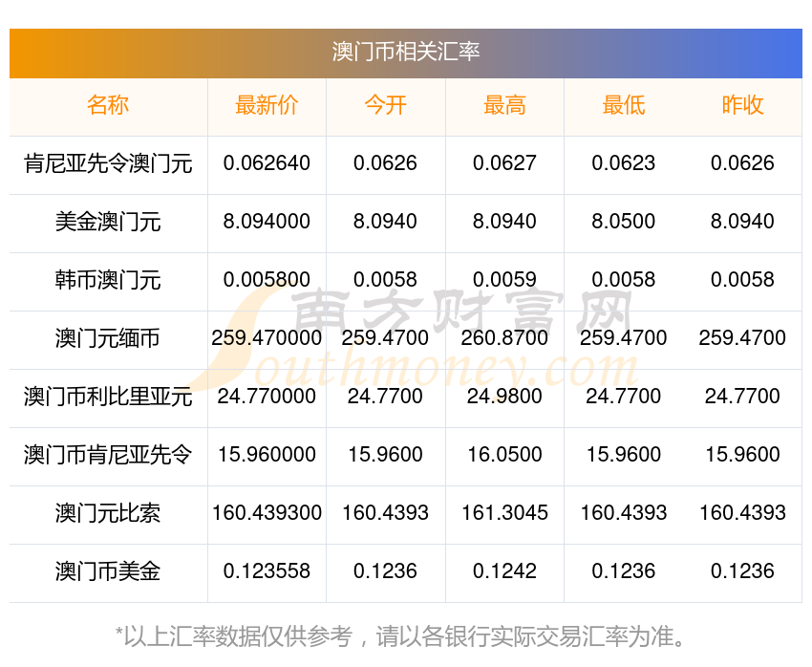This screenshot has width=812, height=667.
Task: Click the row name 澳门币美金
Action: point(108,571)
